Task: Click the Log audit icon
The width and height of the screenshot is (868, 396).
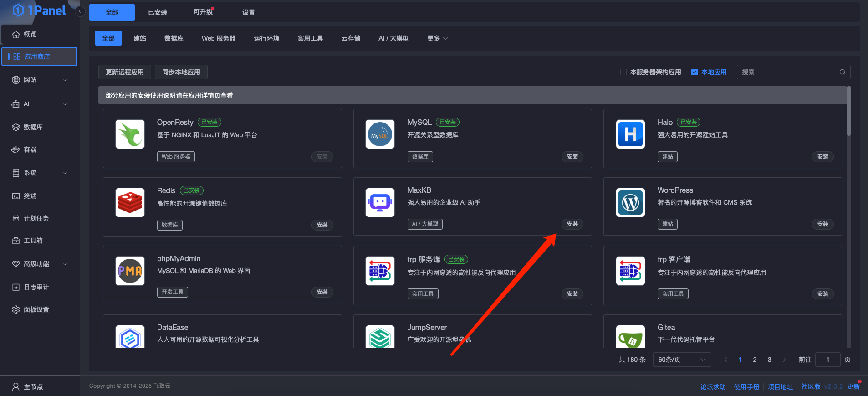Action: pyautogui.click(x=16, y=287)
